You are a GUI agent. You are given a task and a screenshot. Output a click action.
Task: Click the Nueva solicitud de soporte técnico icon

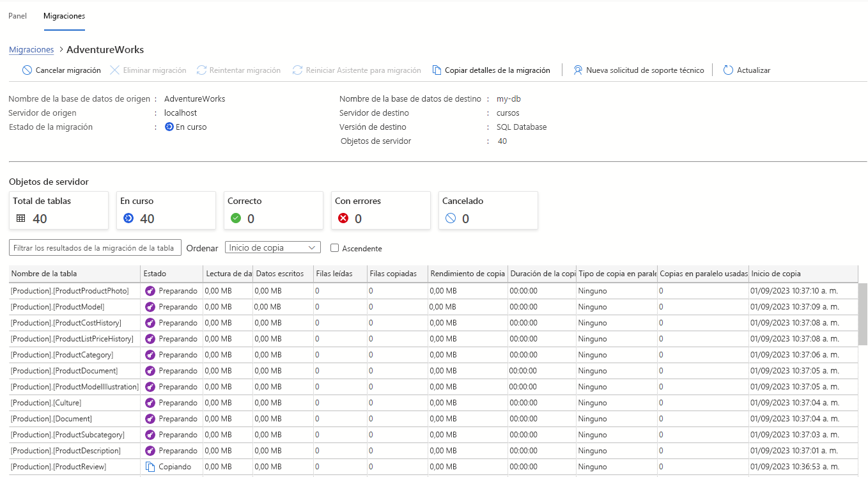(578, 70)
